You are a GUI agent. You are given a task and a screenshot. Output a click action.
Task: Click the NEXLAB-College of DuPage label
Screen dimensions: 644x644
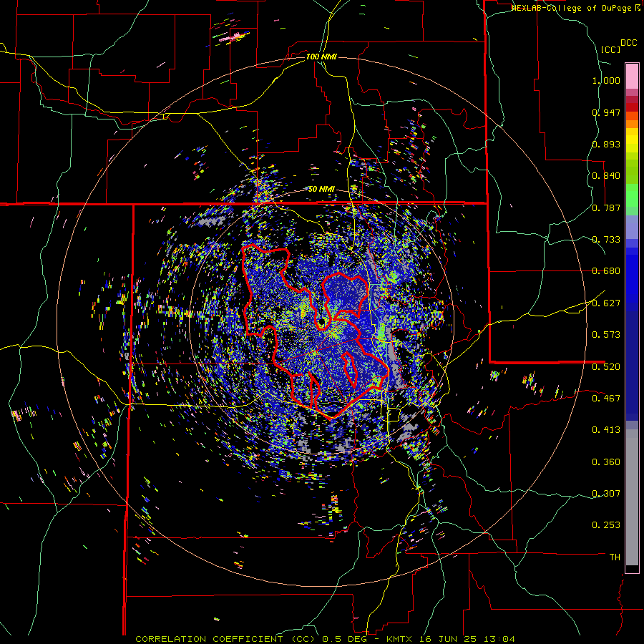coord(571,8)
